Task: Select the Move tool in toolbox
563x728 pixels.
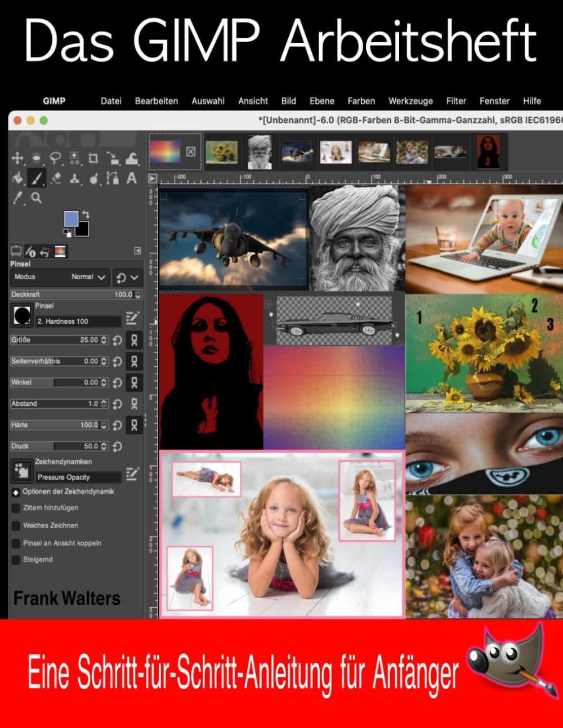Action: click(x=17, y=158)
